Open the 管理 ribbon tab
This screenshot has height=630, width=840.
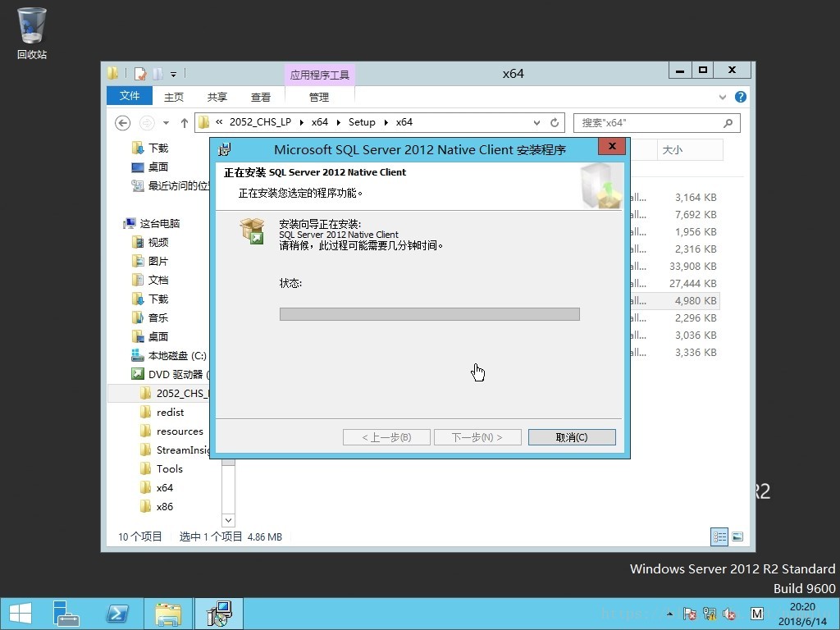(x=319, y=97)
